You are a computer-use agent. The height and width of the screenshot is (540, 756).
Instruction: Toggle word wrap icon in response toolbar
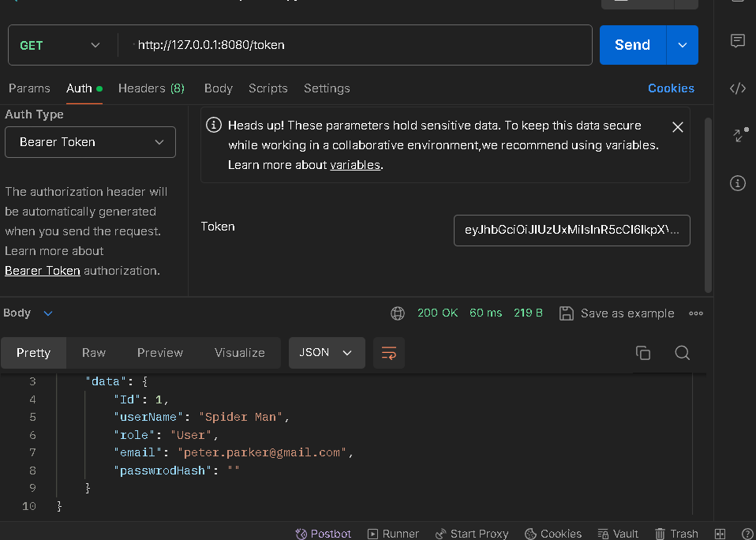coord(389,353)
